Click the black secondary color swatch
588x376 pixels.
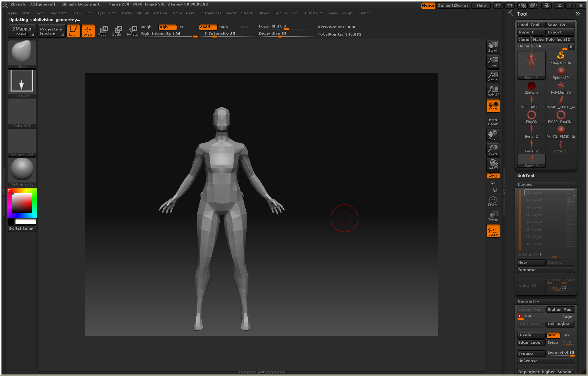coord(11,221)
